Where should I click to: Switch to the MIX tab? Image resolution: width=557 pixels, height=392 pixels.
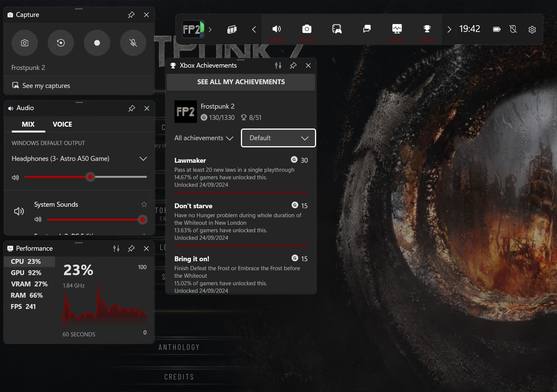point(28,124)
